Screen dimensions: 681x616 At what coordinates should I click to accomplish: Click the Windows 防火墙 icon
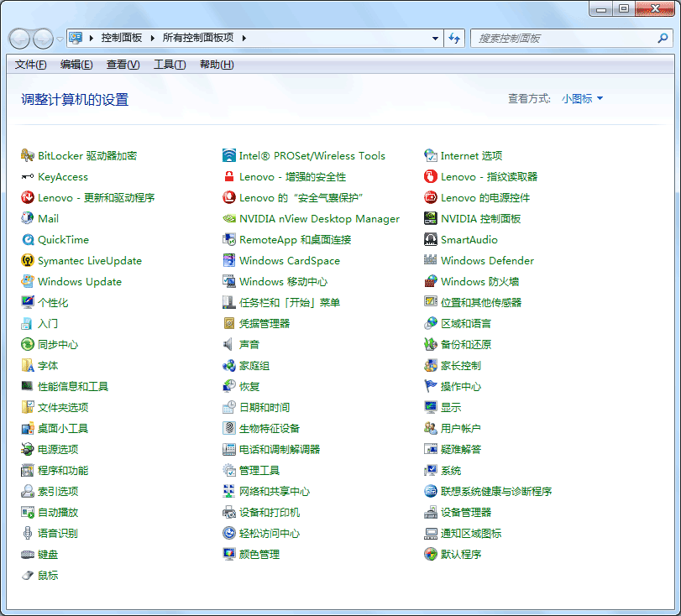(431, 281)
